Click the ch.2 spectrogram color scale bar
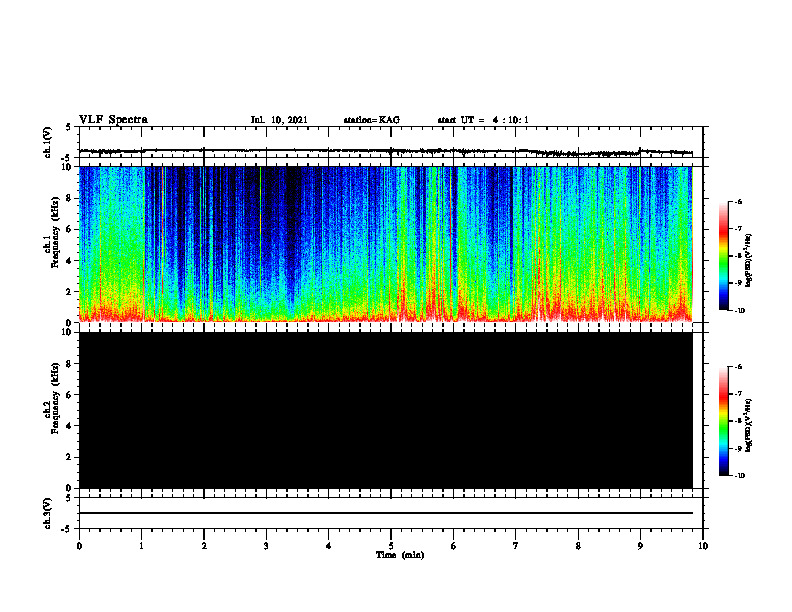 [x=724, y=421]
